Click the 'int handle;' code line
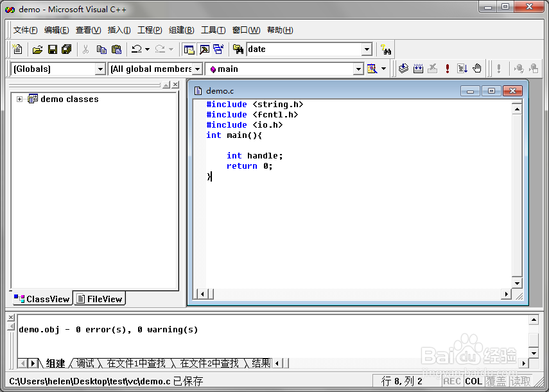The image size is (549, 392). click(254, 156)
